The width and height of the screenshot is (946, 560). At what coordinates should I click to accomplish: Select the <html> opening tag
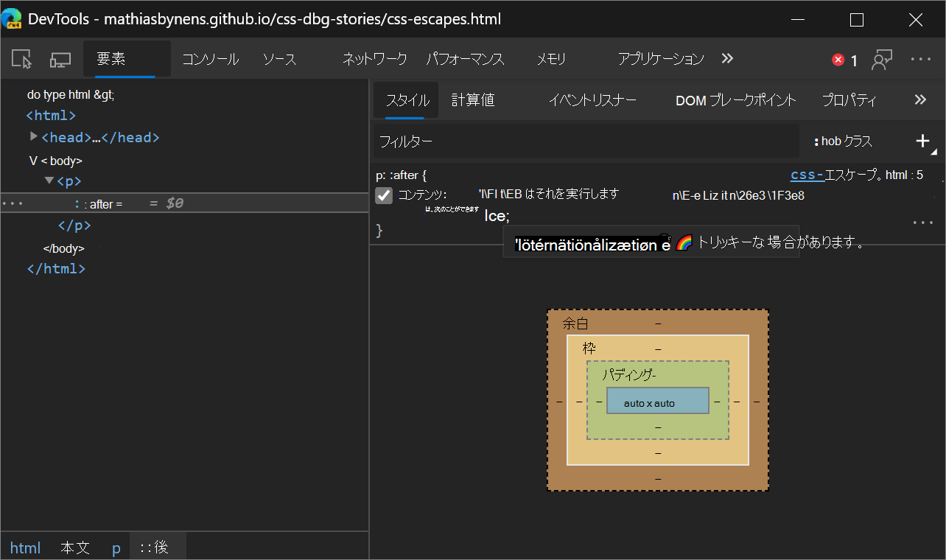[52, 115]
